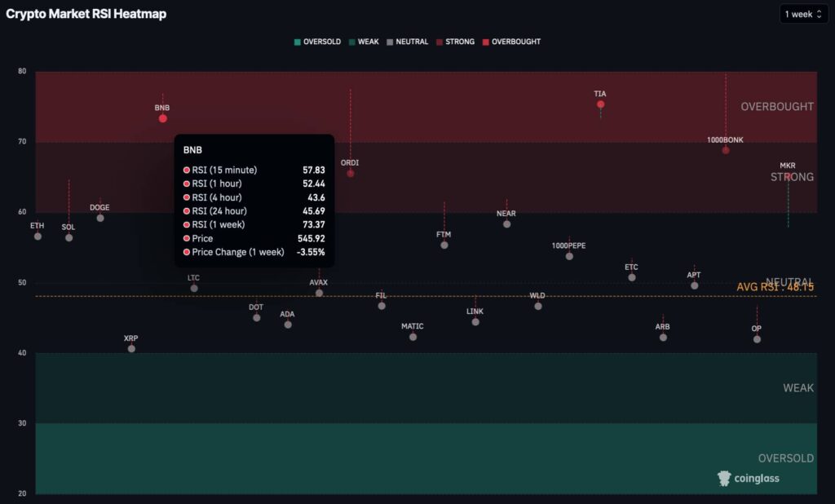
Task: Select the LTC data point
Action: (x=194, y=288)
